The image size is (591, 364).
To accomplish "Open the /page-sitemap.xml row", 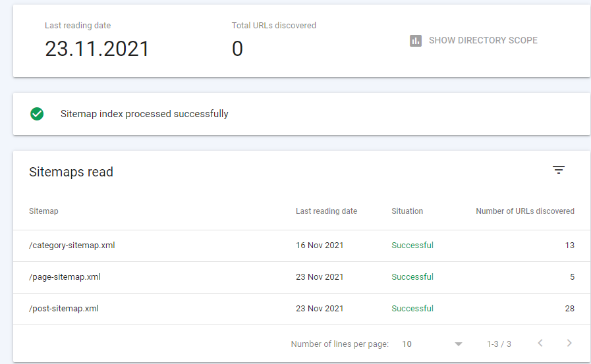I will (x=302, y=277).
